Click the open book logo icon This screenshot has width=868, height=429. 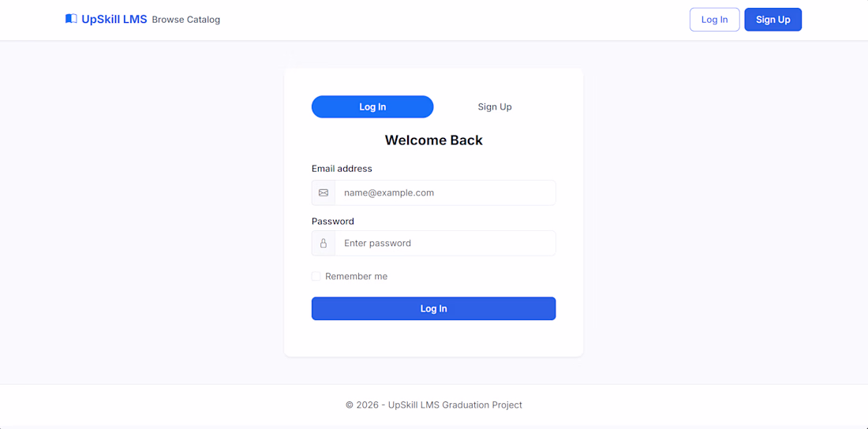[x=71, y=20]
